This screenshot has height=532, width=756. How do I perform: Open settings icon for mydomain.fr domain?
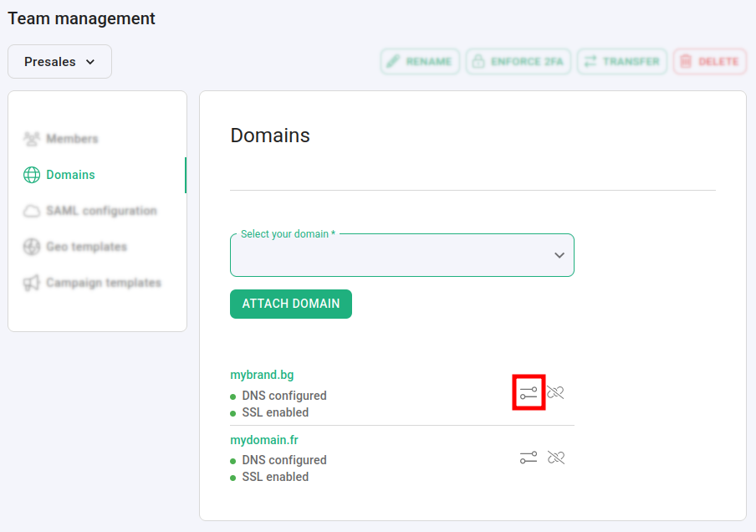[x=529, y=458]
